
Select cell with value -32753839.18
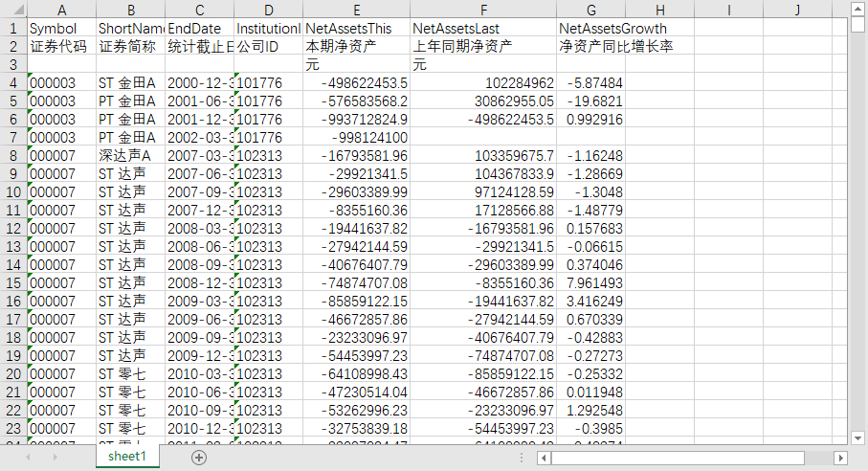pyautogui.click(x=357, y=428)
